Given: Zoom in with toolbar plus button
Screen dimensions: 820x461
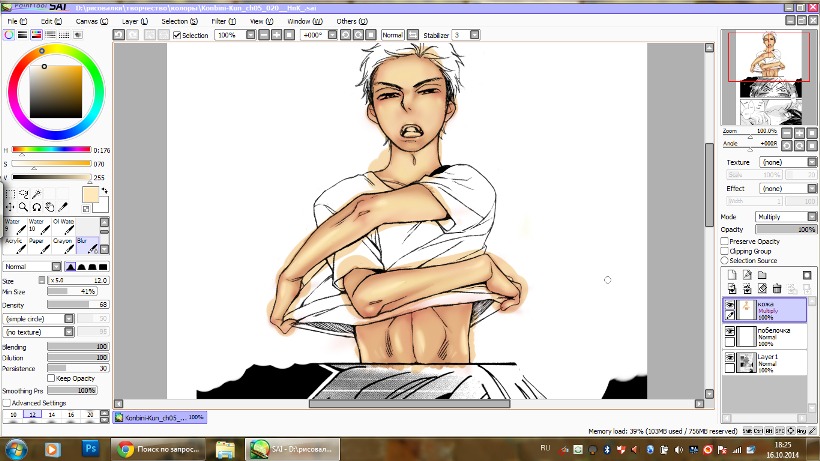Looking at the screenshot, I should pyautogui.click(x=276, y=35).
